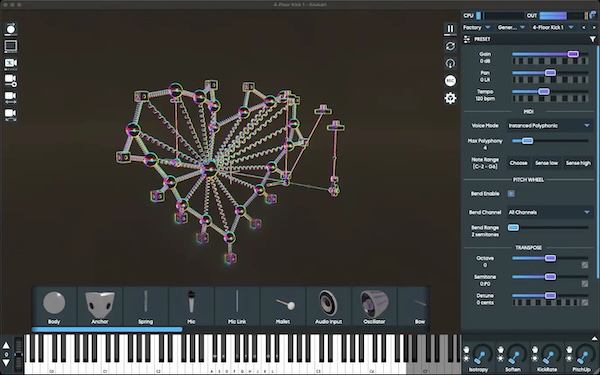
Task: Click the camera icon with slider knob
Action: 11,80
